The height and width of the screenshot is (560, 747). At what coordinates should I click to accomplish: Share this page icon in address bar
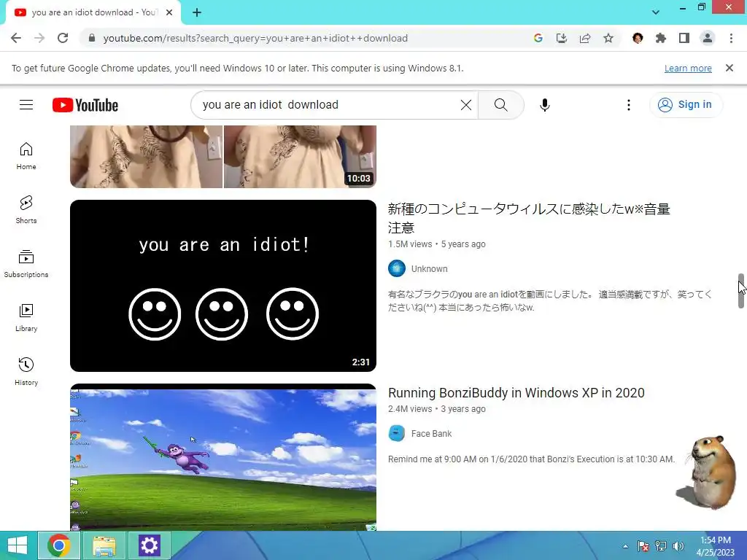point(585,38)
